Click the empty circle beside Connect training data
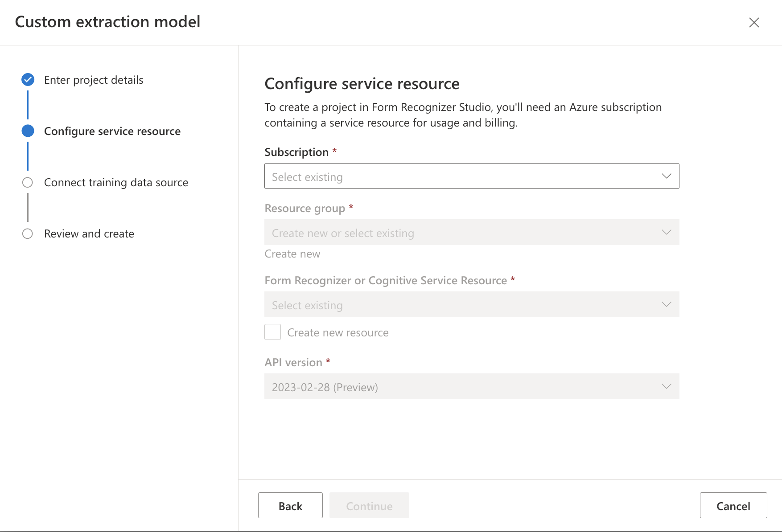 click(28, 182)
